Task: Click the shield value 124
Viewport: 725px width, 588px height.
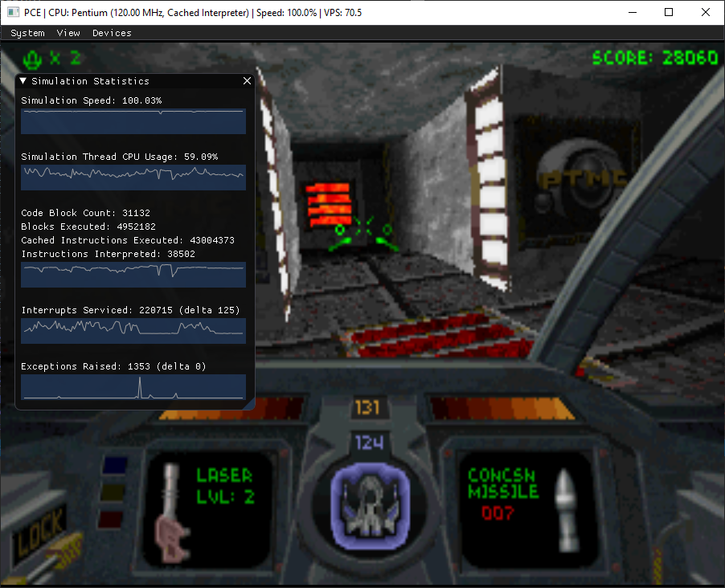Action: [x=369, y=443]
